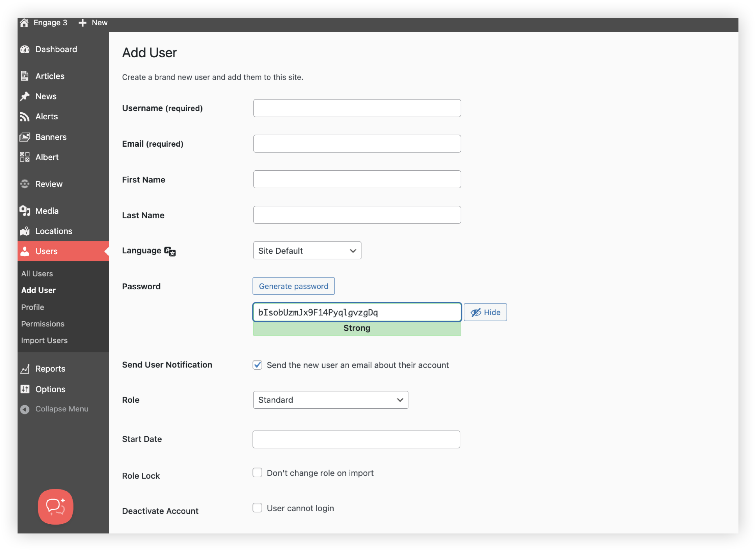Viewport: 756px width, 551px height.
Task: Go to the Permissions submenu item
Action: tap(43, 324)
